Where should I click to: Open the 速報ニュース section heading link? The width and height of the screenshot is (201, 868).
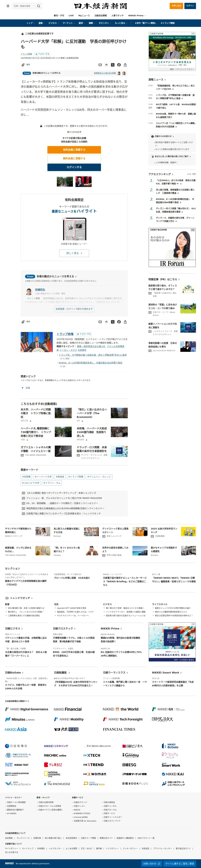point(157,80)
